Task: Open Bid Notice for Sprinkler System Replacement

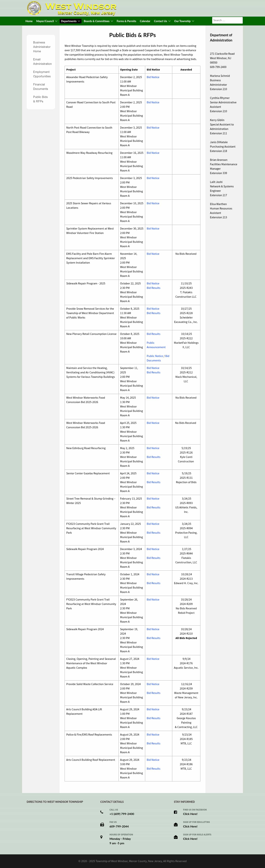Action: pyautogui.click(x=153, y=229)
